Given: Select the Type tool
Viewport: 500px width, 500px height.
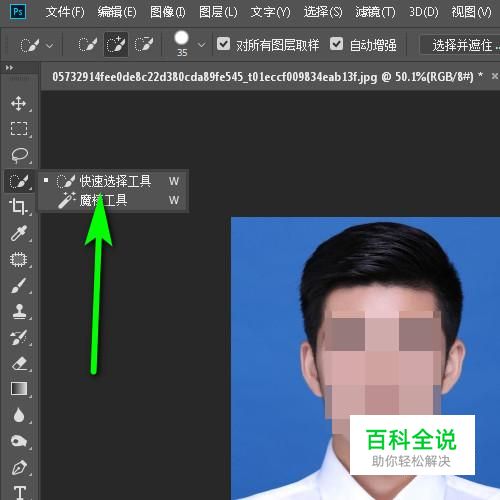Looking at the screenshot, I should [x=19, y=493].
